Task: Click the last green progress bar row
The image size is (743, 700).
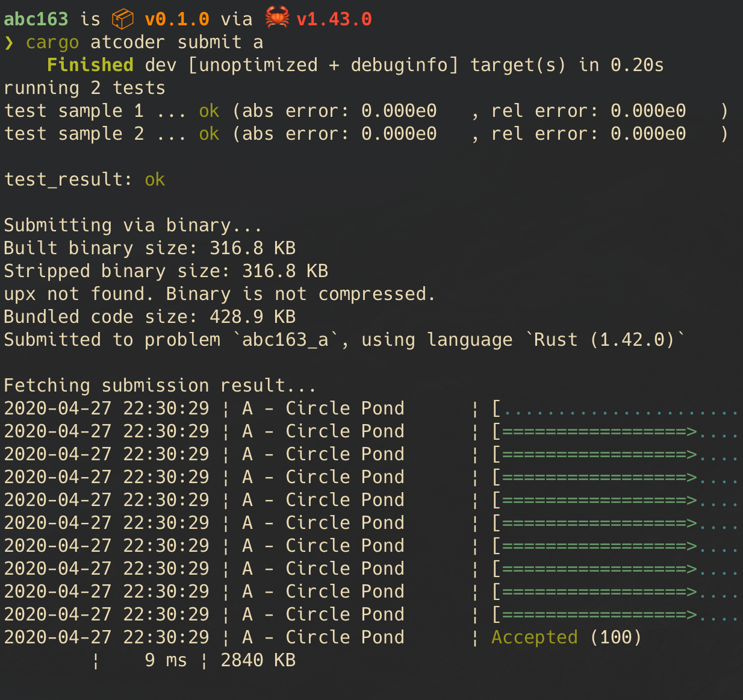Action: coord(617,615)
